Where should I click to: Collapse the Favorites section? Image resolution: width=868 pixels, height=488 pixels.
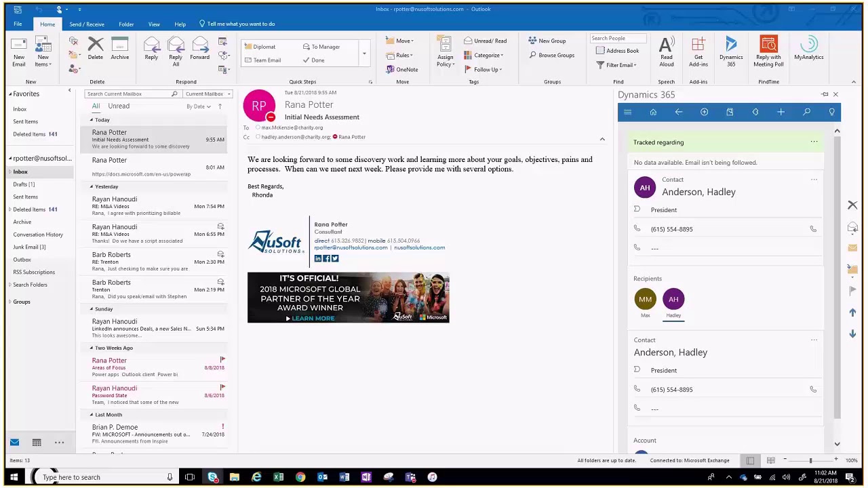tap(10, 94)
